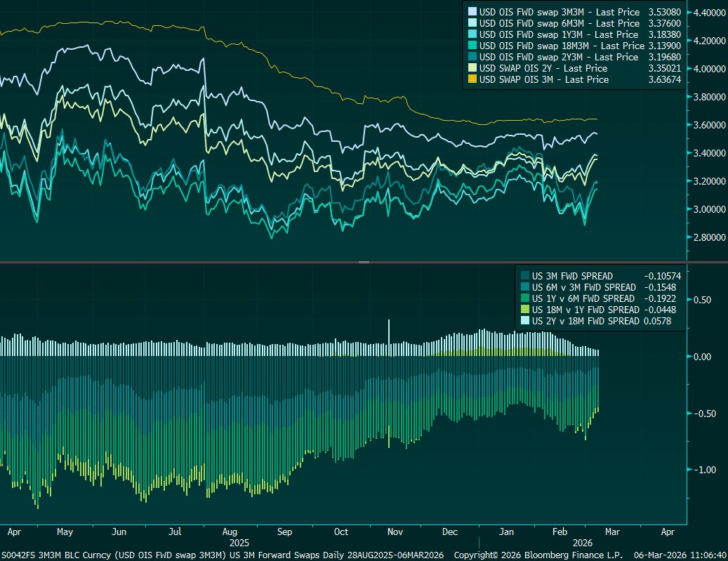Click the 1Y3M legend color swatch
This screenshot has height=561, width=728.
[472, 34]
